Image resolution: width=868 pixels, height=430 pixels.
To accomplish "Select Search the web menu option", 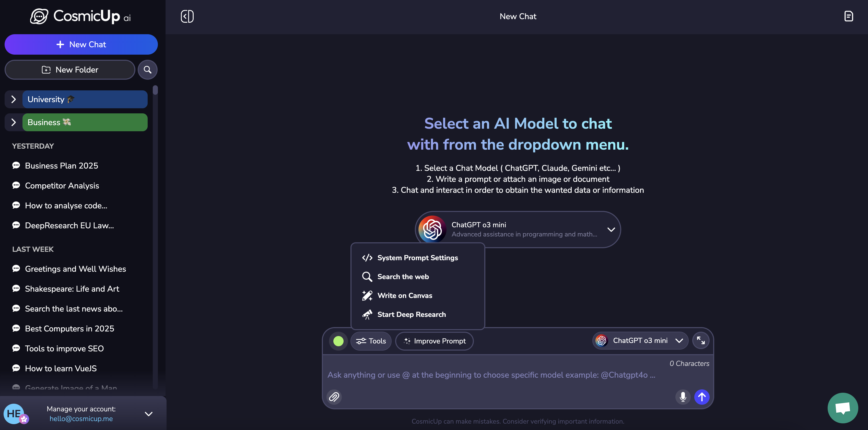I will point(403,277).
